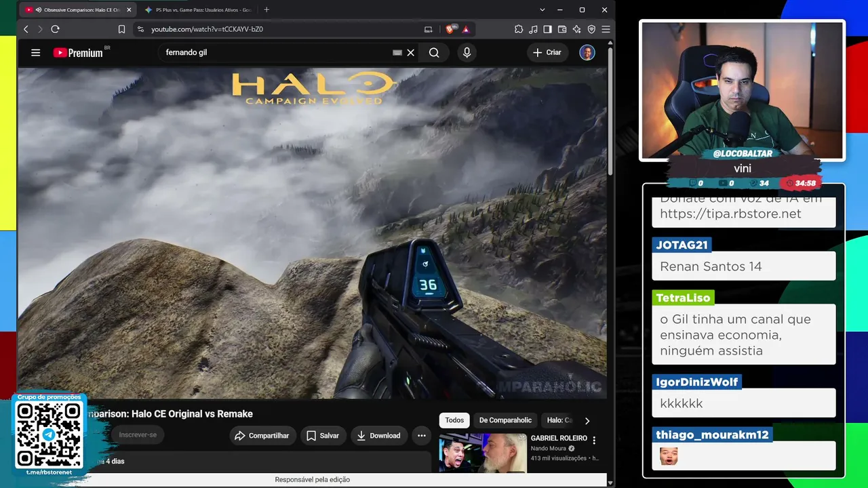Screen dimensions: 868x488
Task: Open the Nando Moura channel name
Action: click(x=549, y=449)
